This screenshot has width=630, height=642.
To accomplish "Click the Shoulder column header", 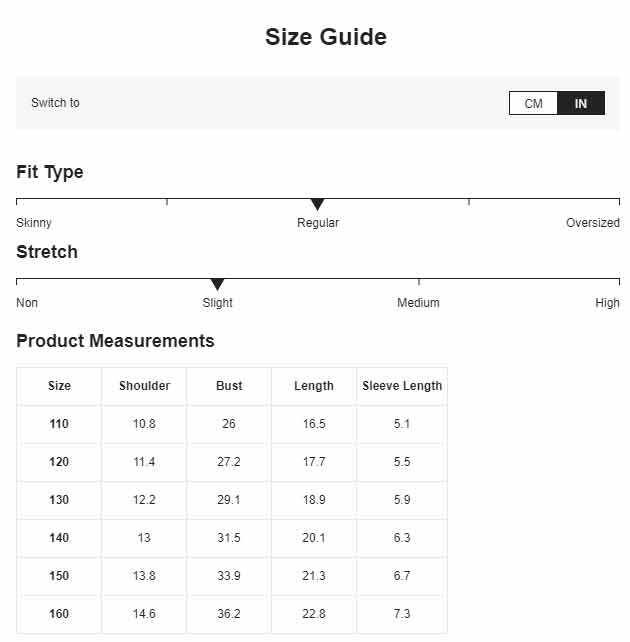I will [x=144, y=386].
